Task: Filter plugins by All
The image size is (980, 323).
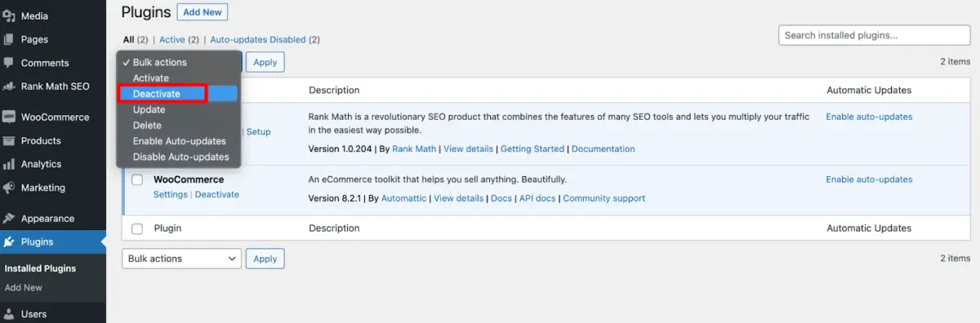Action: coord(128,39)
